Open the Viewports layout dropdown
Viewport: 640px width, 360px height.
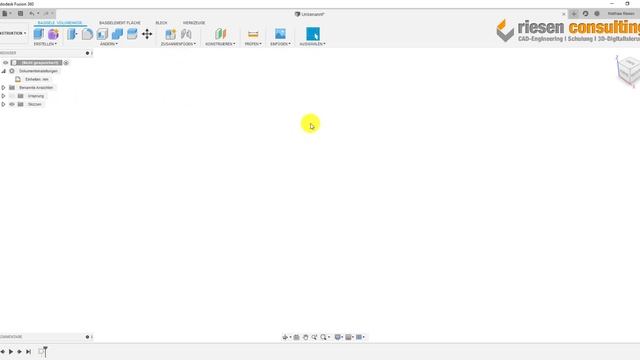(360, 337)
